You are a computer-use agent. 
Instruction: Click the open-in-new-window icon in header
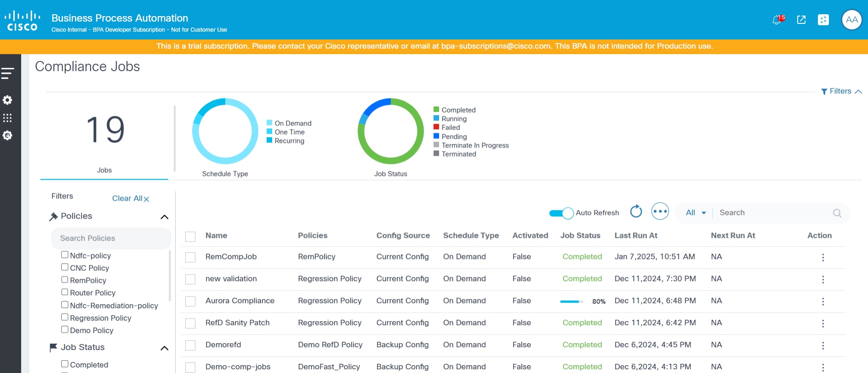coord(801,20)
